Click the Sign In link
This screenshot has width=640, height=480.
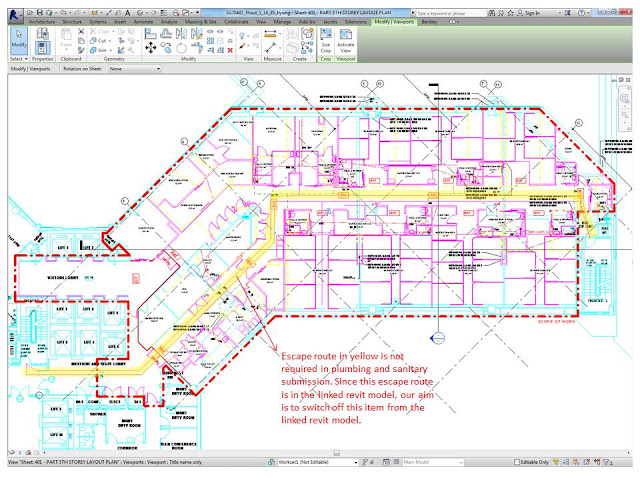528,13
